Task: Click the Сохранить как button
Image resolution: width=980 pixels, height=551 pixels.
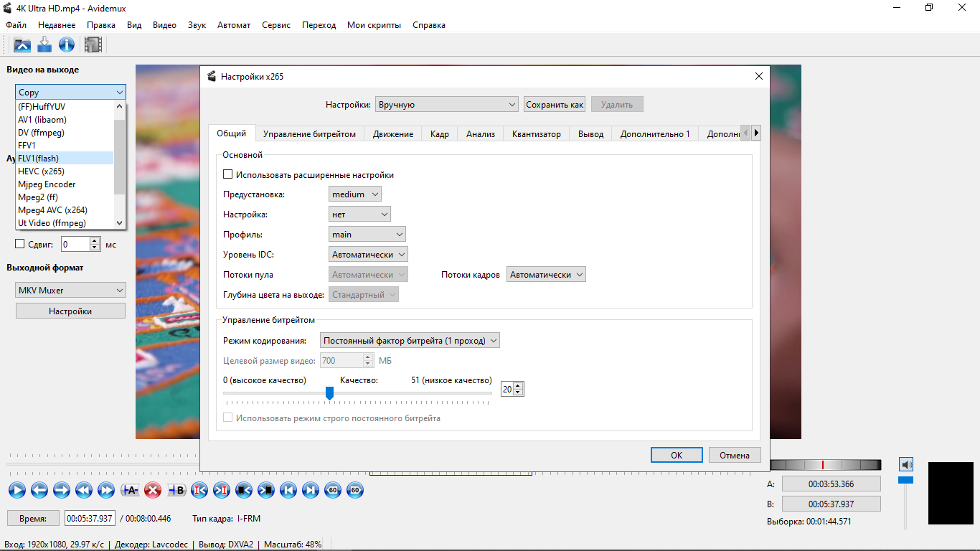Action: click(x=555, y=105)
